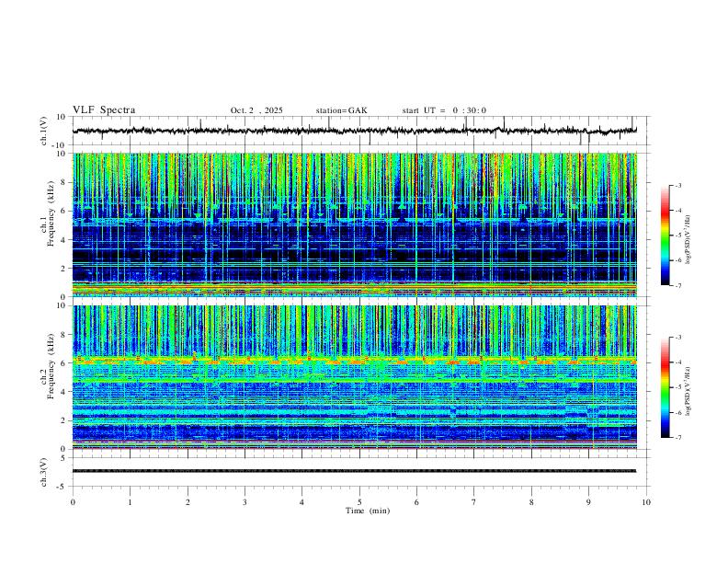This screenshot has height=563, width=728.
Task: Click the ch.3 voltage trace panel
Action: [x=361, y=472]
